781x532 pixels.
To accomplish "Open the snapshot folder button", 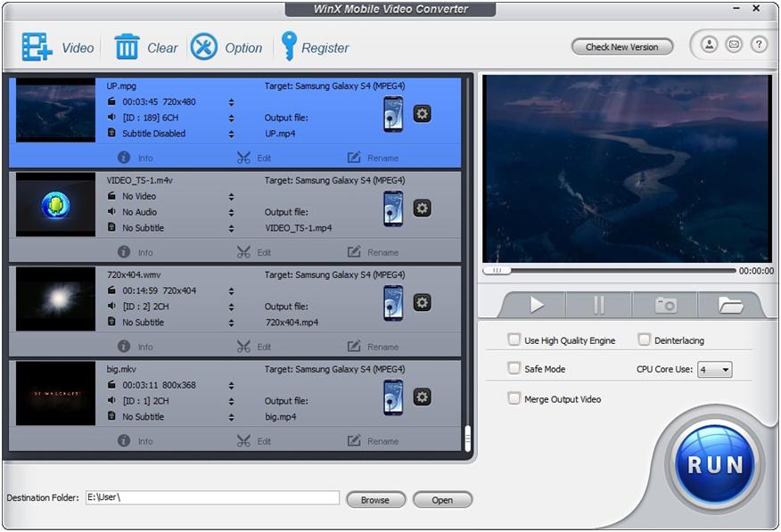I will click(731, 304).
